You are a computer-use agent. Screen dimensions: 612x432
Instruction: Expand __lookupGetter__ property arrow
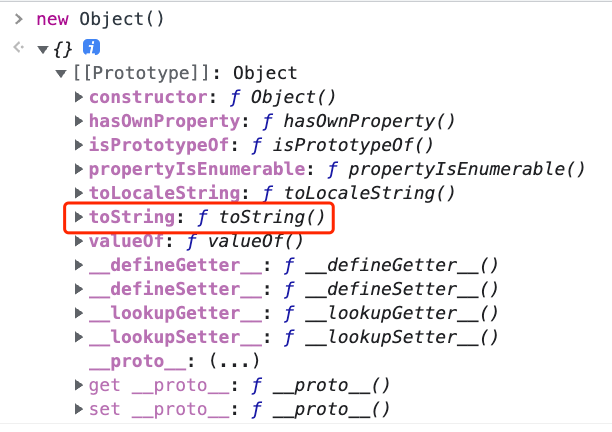pos(79,313)
